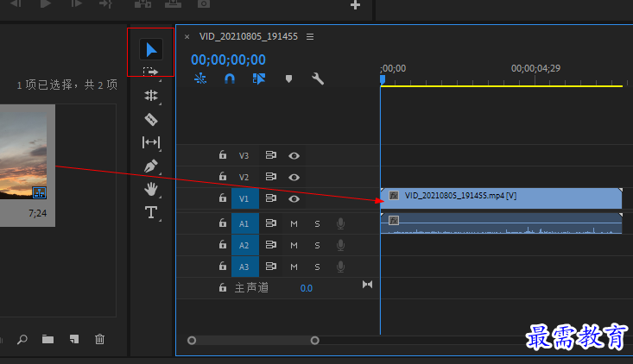This screenshot has height=364, width=633.
Task: Add a marker in timeline
Action: [288, 78]
